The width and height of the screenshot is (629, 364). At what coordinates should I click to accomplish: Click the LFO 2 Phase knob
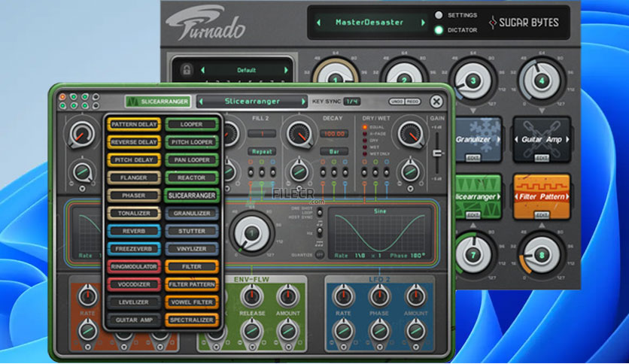click(379, 296)
